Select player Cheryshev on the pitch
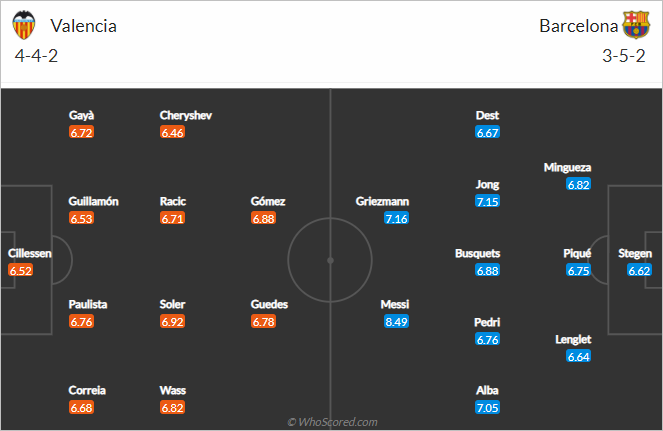Screen dimensions: 663x431 tap(188, 115)
